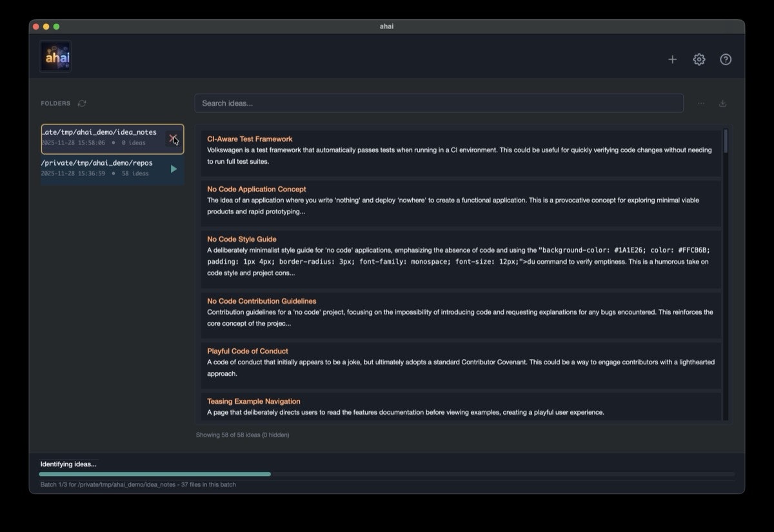Add a new folder using the plus icon
774x532 pixels.
(x=672, y=59)
